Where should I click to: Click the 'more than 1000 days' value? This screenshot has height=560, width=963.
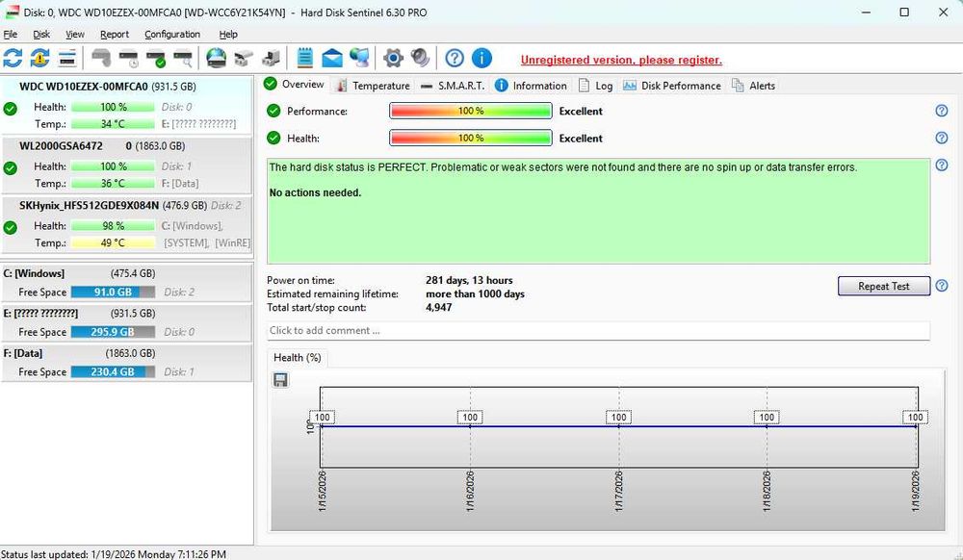476,293
